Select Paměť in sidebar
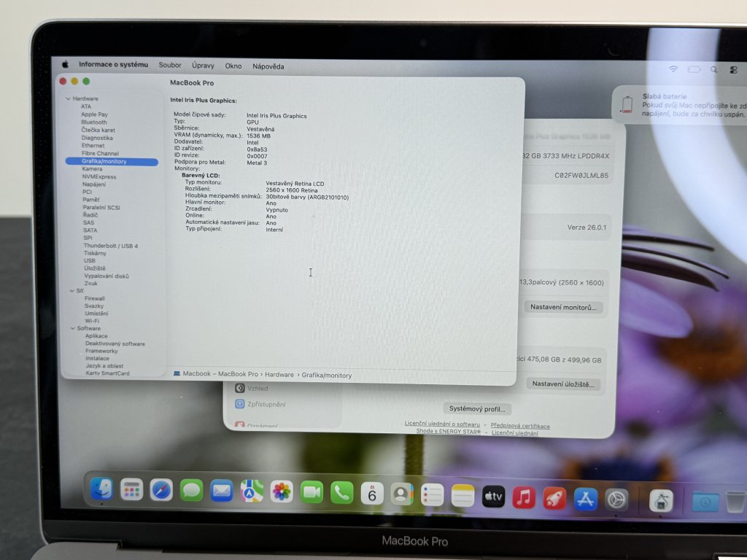This screenshot has width=747, height=560. [x=91, y=200]
